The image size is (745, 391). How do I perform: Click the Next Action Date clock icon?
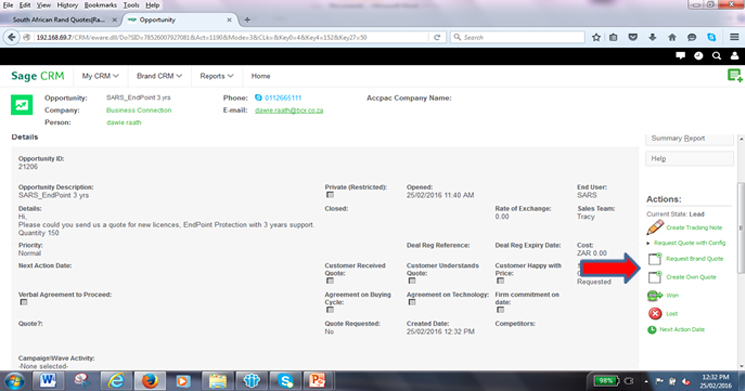point(652,330)
